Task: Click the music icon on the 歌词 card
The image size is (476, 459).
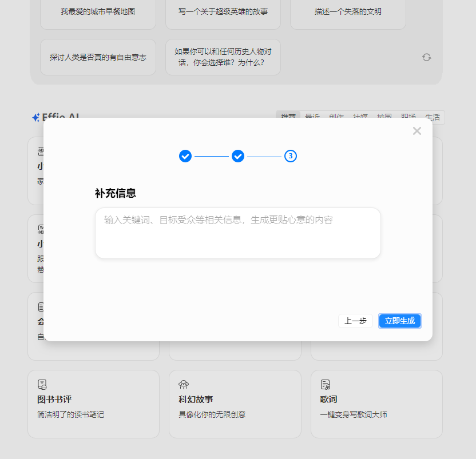Action: (x=324, y=384)
